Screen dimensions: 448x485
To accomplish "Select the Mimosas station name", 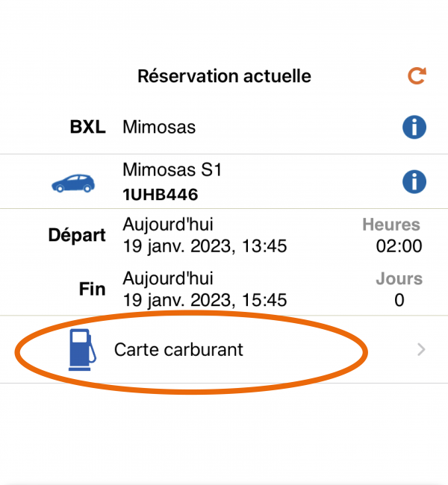I will point(159,127).
